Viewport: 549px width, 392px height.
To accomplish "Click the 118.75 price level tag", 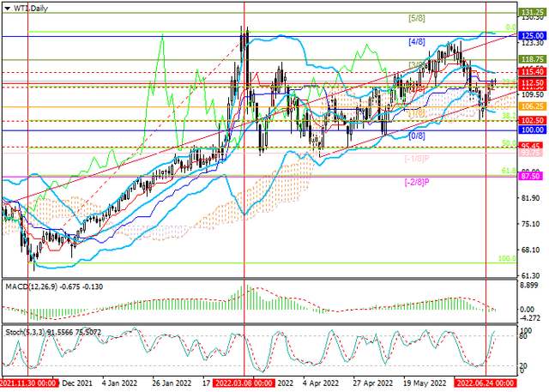I will click(x=534, y=60).
